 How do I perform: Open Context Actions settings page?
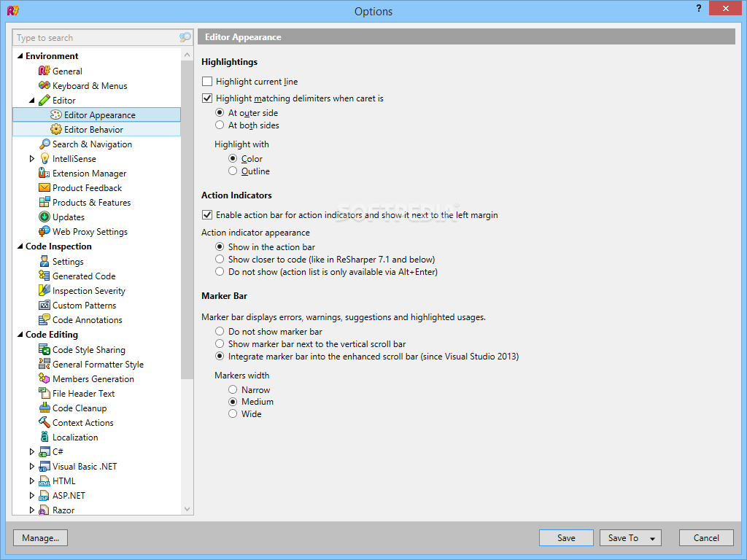83,422
